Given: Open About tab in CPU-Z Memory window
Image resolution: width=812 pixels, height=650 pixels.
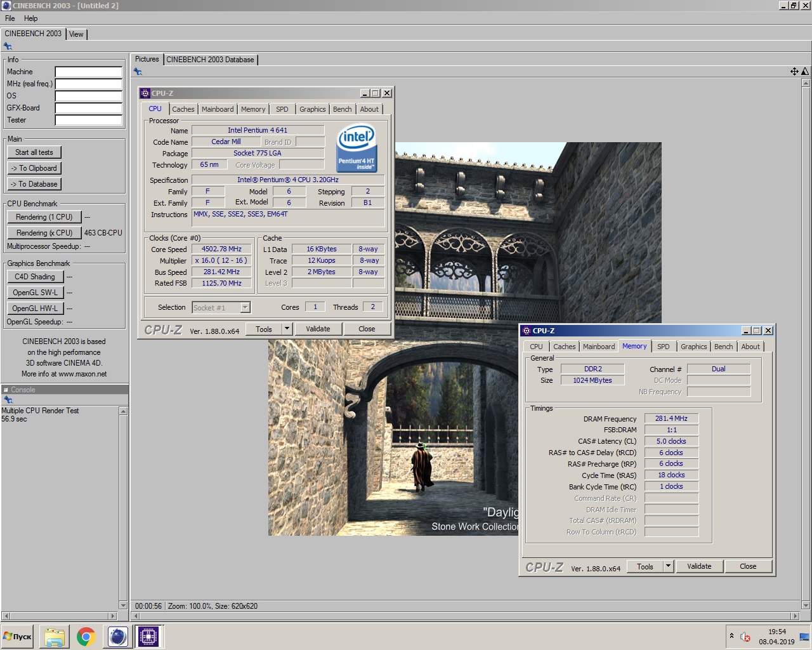Looking at the screenshot, I should pos(750,347).
